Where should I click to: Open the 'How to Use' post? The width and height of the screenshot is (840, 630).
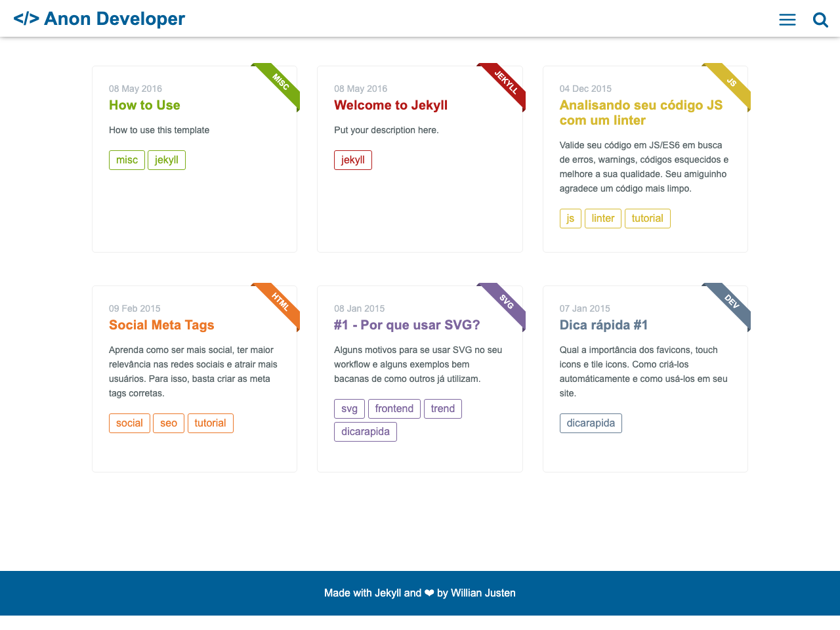[144, 105]
